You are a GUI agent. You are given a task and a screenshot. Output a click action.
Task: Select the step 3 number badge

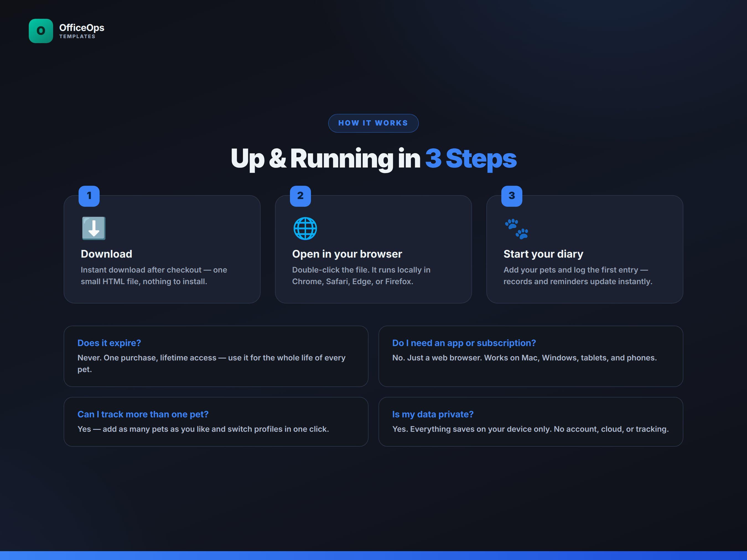[x=512, y=196]
